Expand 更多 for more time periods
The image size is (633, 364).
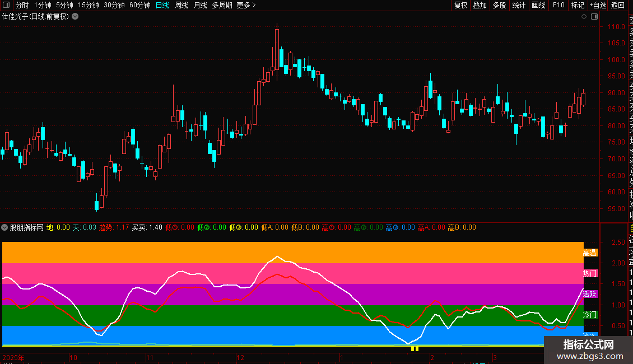[246, 5]
